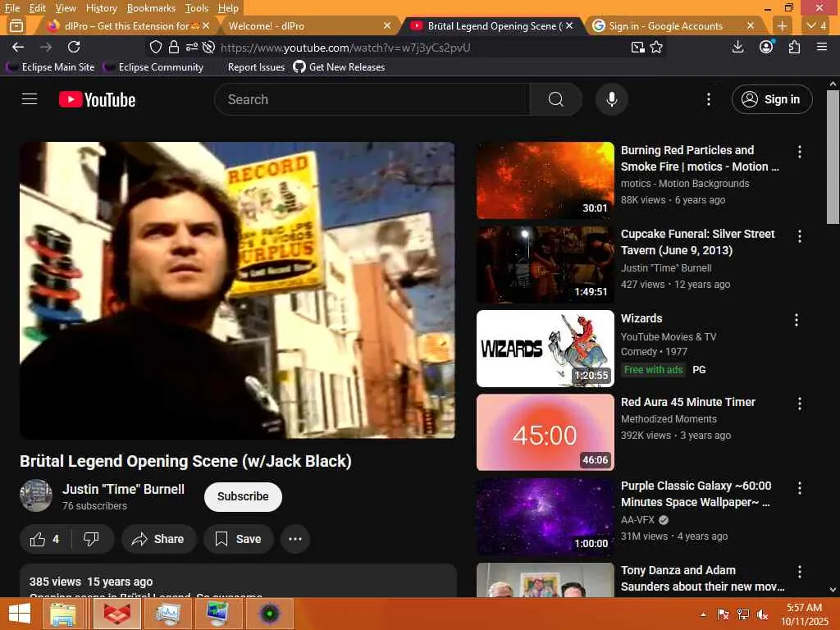The height and width of the screenshot is (630, 840).
Task: Reload the page with the refresh icon
Action: pyautogui.click(x=74, y=47)
